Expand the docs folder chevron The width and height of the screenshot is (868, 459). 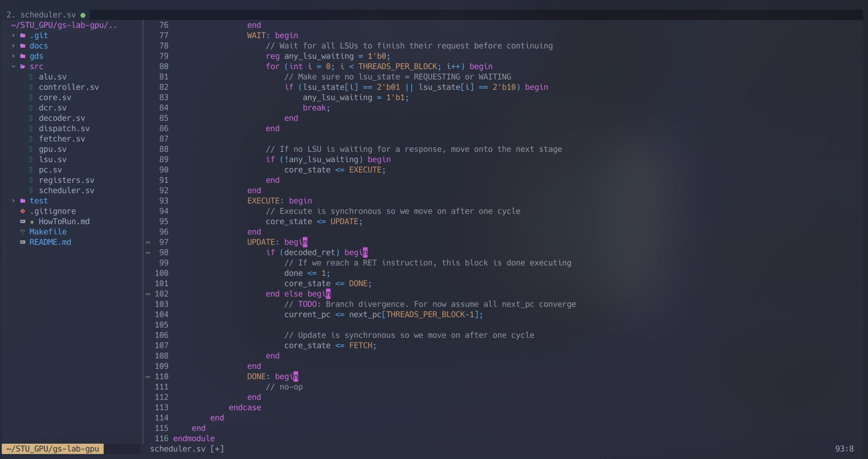13,46
